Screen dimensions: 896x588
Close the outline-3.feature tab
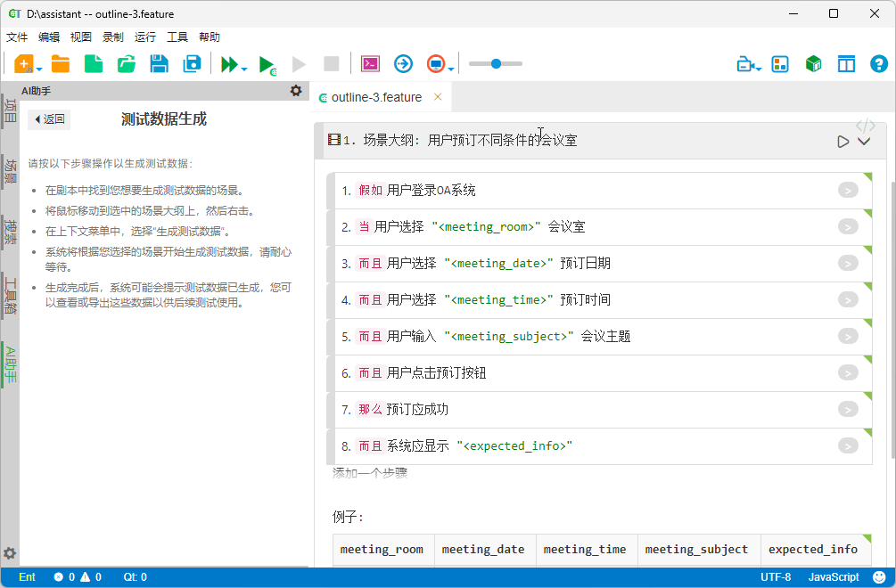438,97
